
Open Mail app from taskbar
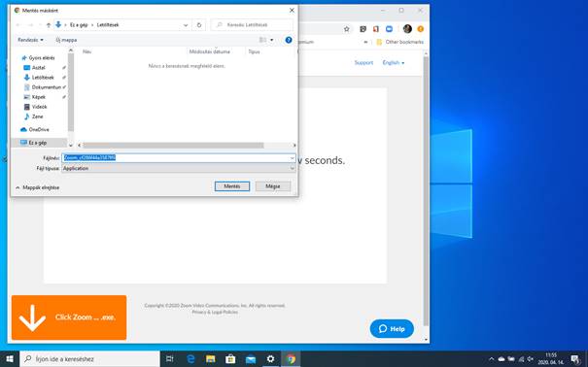coord(251,359)
